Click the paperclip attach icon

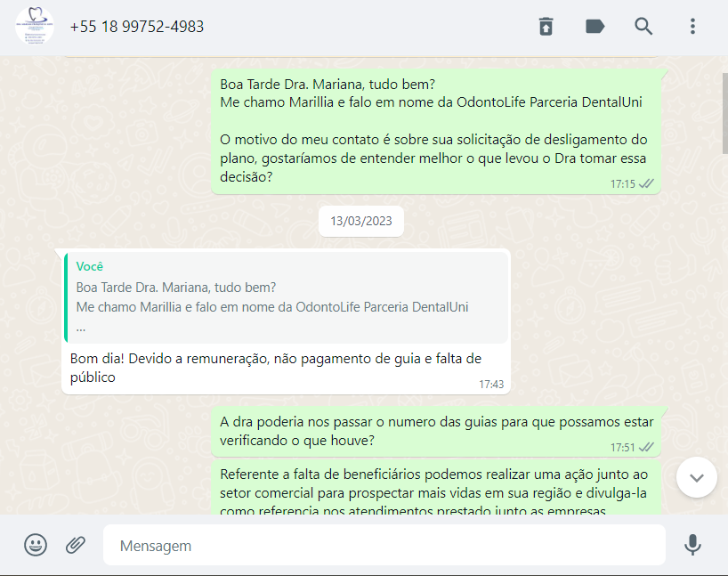tap(76, 545)
